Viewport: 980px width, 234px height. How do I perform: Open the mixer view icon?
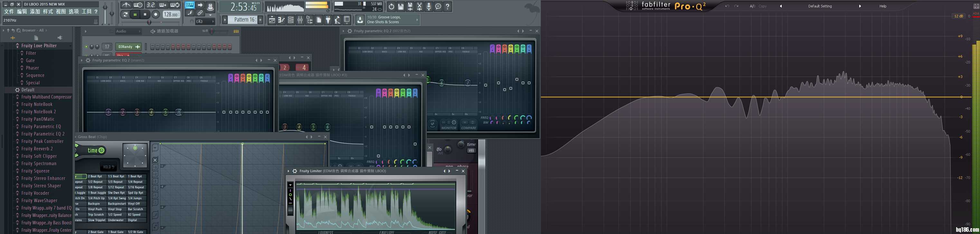coord(300,20)
